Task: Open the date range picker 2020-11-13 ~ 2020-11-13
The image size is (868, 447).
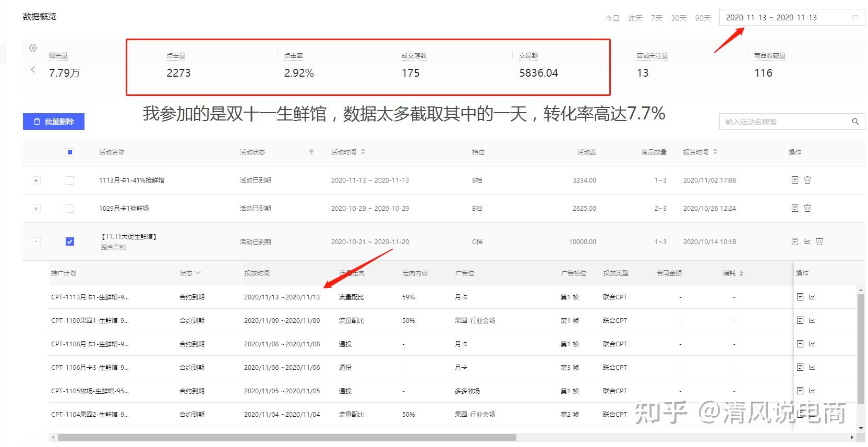Action: point(792,17)
